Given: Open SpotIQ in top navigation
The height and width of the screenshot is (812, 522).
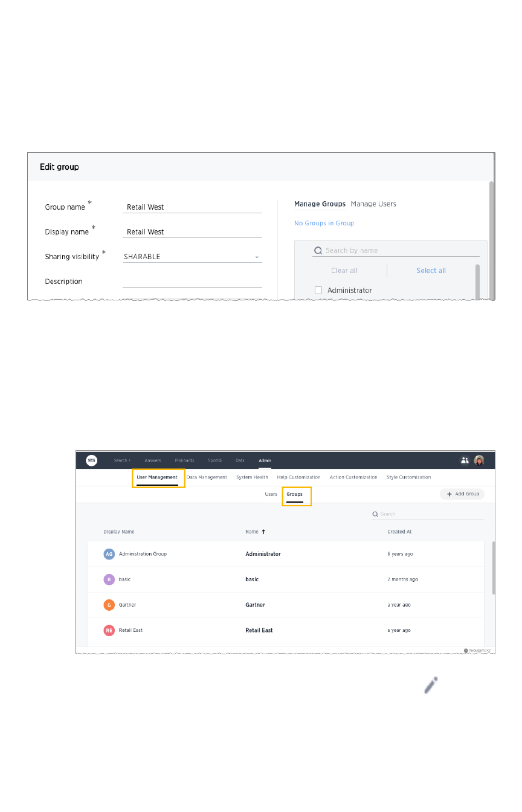Looking at the screenshot, I should [x=215, y=460].
